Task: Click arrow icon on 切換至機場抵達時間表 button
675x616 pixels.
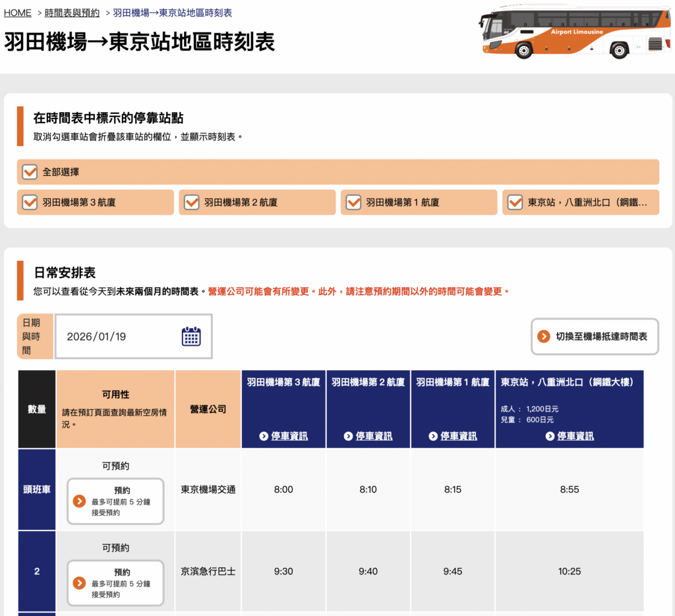Action: 544,337
